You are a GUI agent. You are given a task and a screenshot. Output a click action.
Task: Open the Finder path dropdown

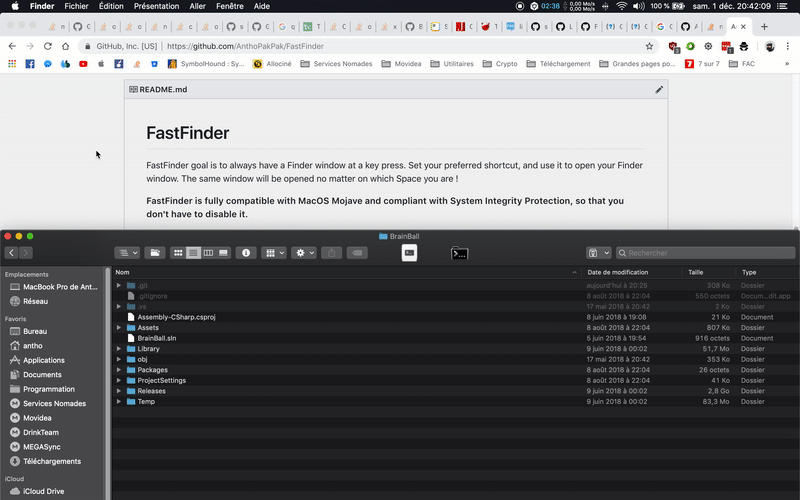(x=127, y=253)
